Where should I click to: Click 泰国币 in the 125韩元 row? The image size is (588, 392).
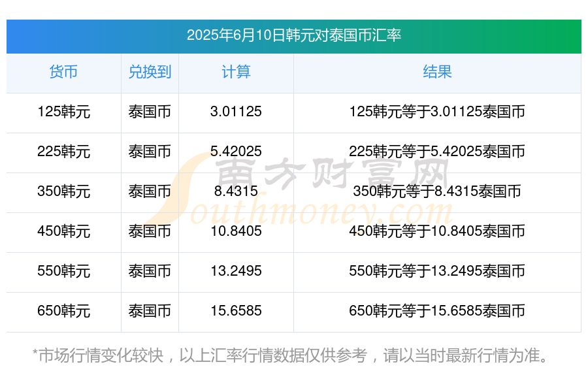150,112
